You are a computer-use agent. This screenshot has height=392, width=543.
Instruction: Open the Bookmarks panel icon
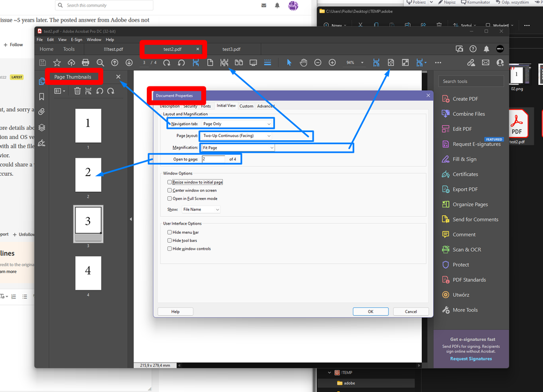click(41, 97)
